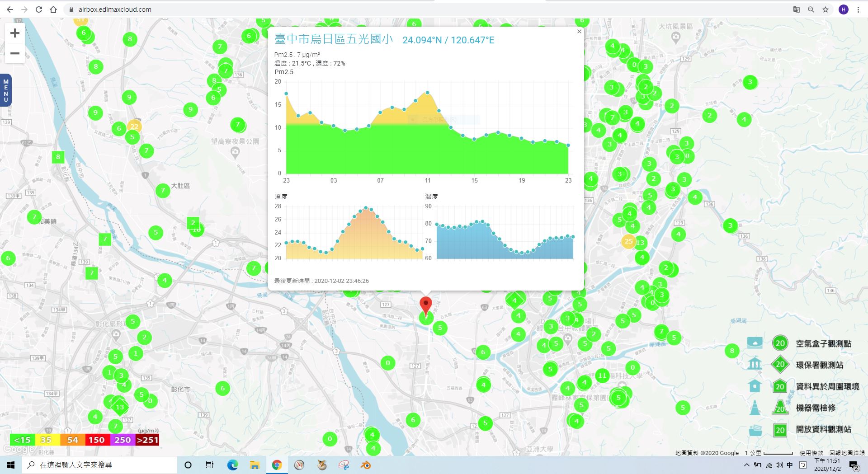Image resolution: width=868 pixels, height=474 pixels.
Task: Open the square 8 marker at map's left edge
Action: click(x=58, y=157)
